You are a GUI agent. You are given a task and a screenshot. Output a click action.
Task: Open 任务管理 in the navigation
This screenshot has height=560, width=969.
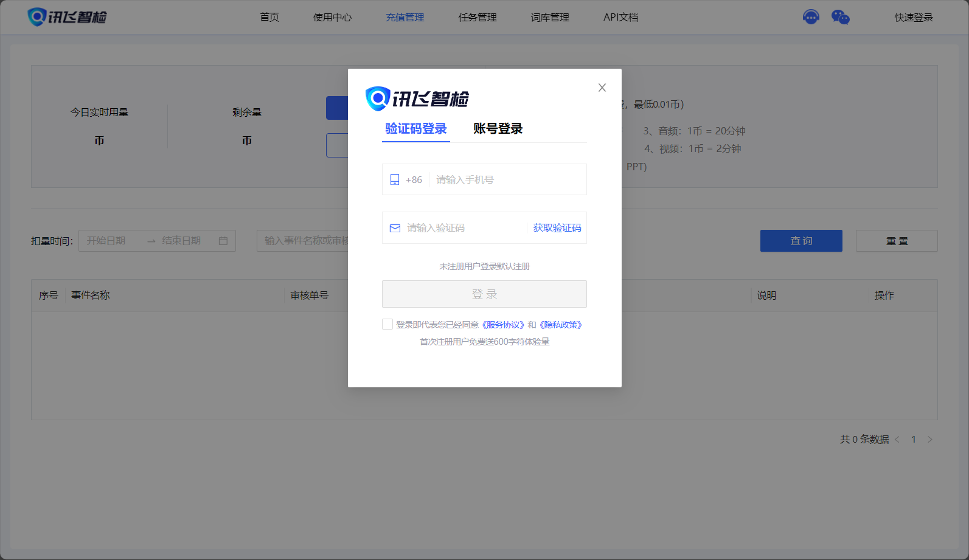(x=478, y=17)
